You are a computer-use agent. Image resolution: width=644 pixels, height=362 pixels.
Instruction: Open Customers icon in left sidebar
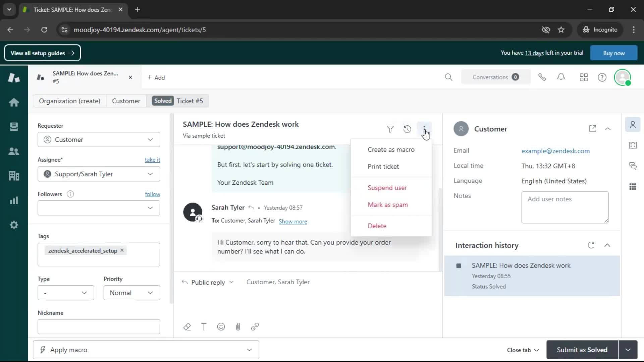coord(14,152)
